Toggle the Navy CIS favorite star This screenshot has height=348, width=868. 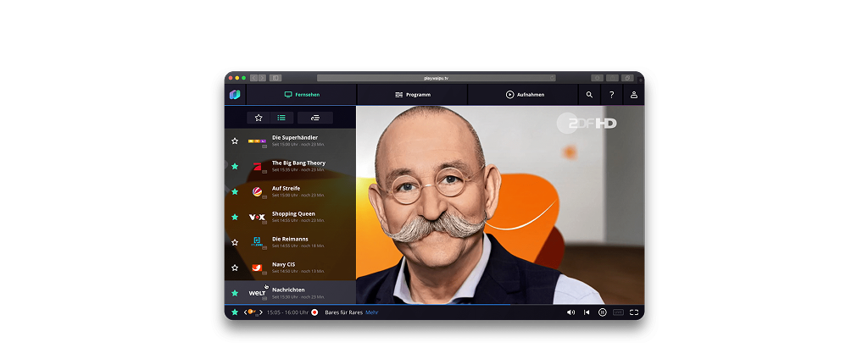click(235, 268)
